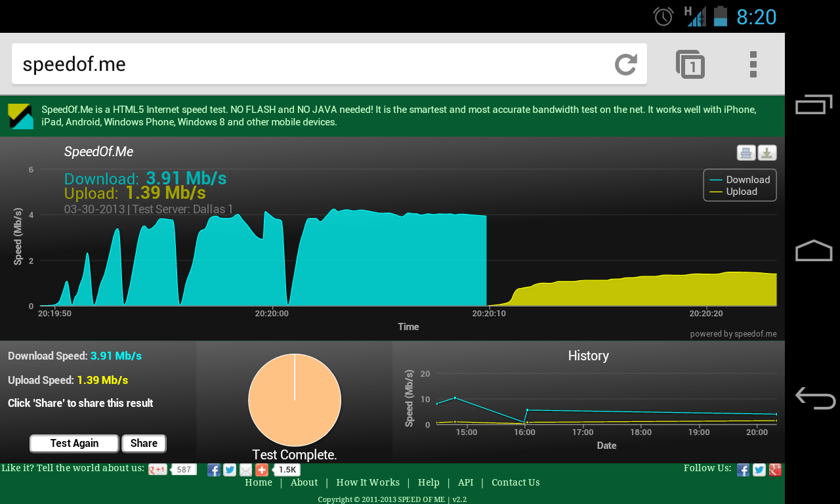Click the Test Again button
The height and width of the screenshot is (504, 840).
click(x=74, y=444)
